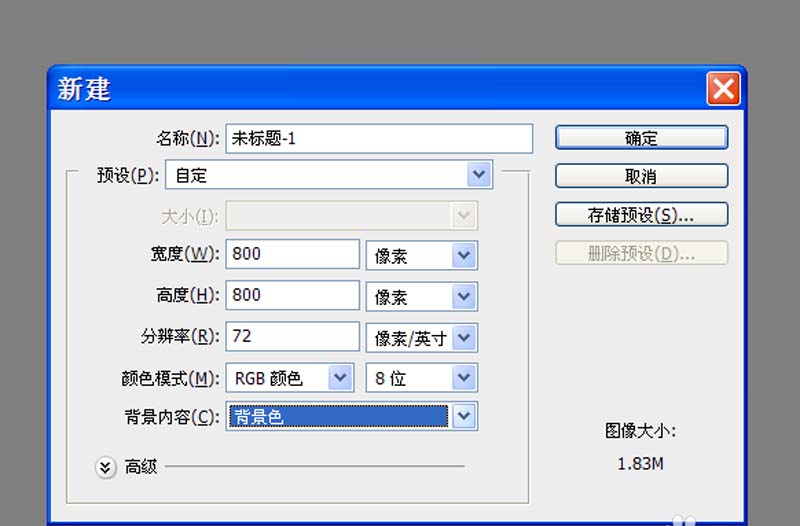Open the 高度 unit dropdown 像素
The height and width of the screenshot is (526, 800).
(421, 297)
